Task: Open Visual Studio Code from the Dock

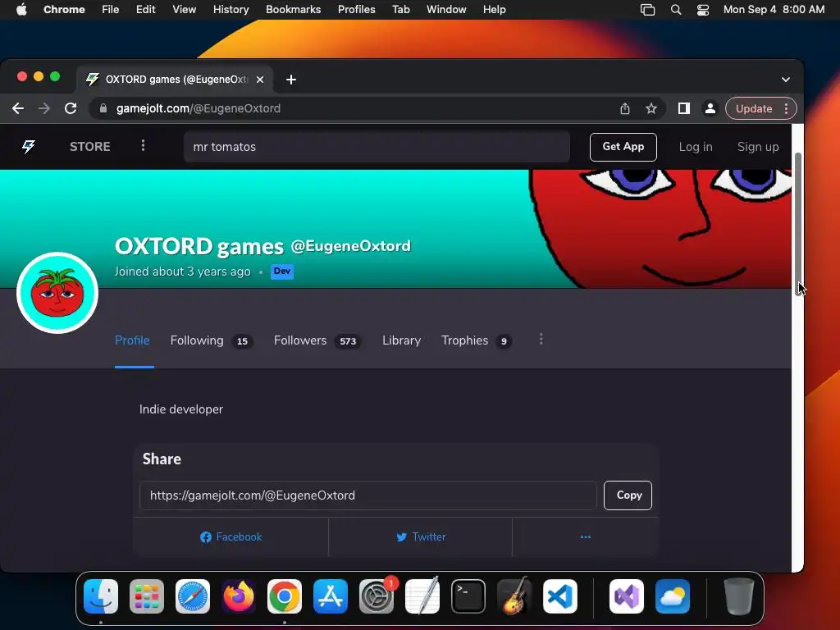Action: [559, 596]
